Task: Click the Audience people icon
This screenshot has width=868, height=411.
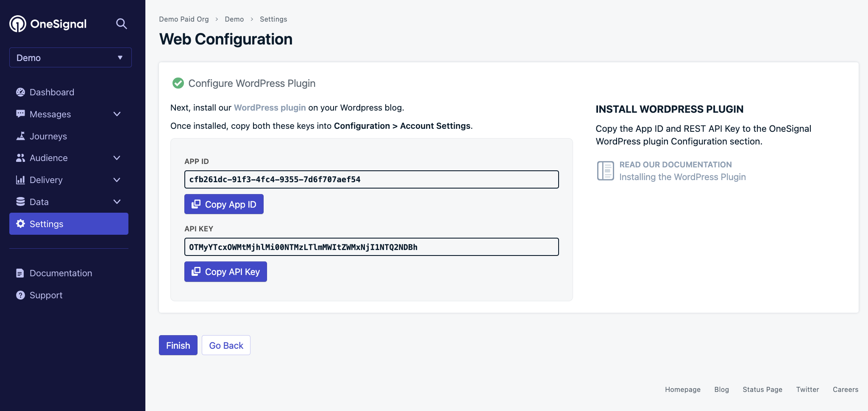Action: point(20,158)
